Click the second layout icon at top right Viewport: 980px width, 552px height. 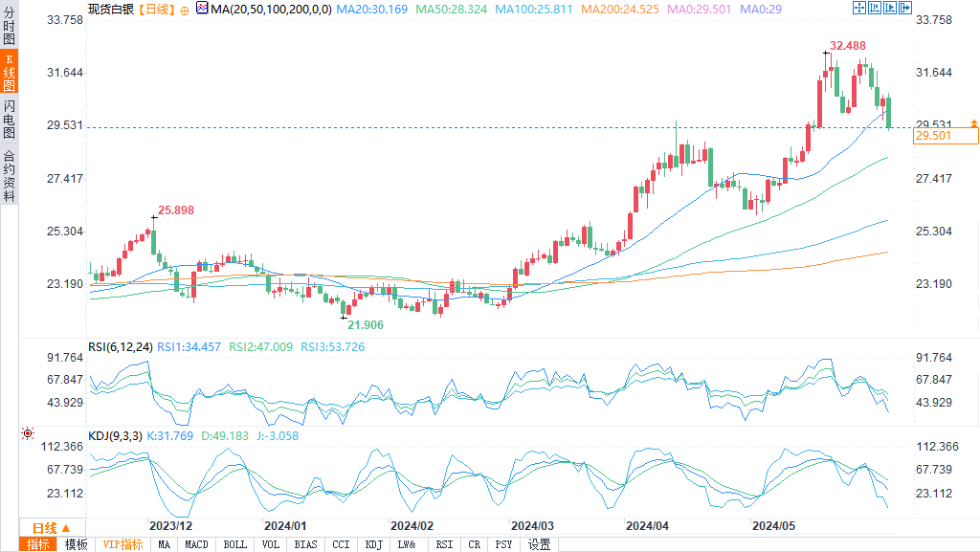tap(875, 8)
